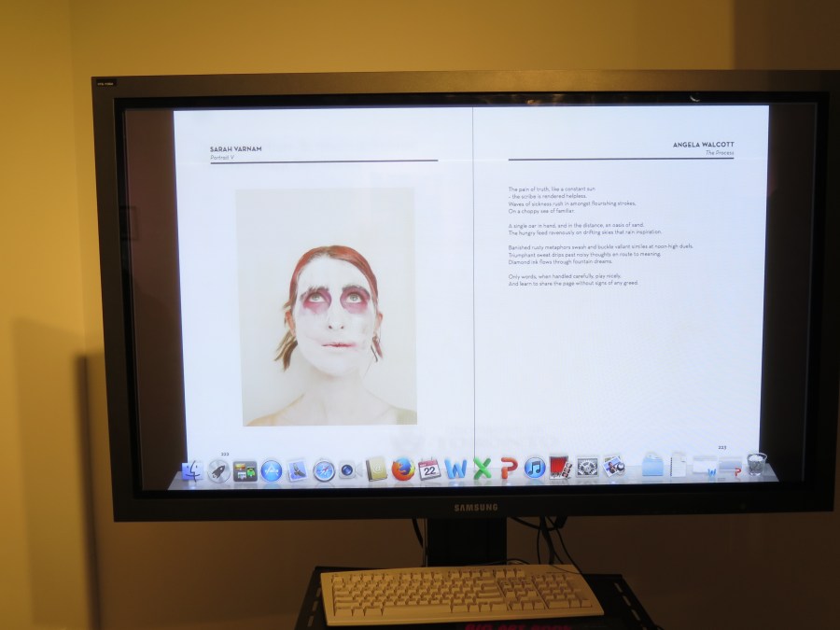The image size is (840, 630).
Task: Open the Contacts address book
Action: [376, 469]
